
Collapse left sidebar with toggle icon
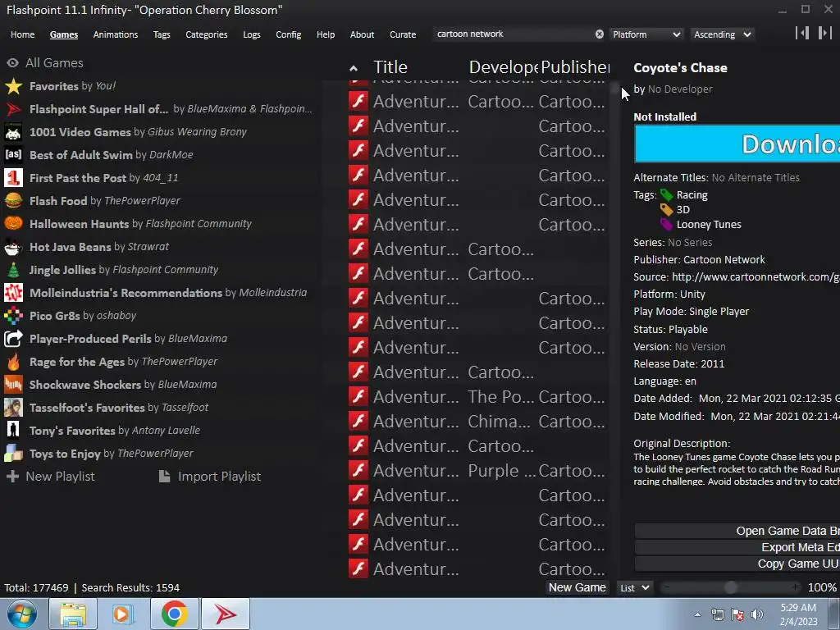pyautogui.click(x=802, y=33)
